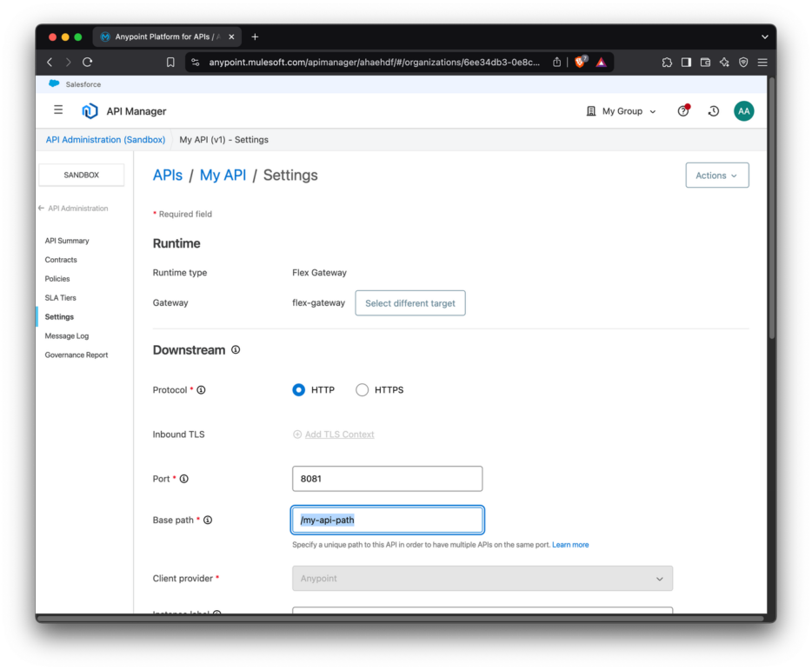This screenshot has width=812, height=670.
Task: Open Contracts in the sidebar
Action: 61,260
